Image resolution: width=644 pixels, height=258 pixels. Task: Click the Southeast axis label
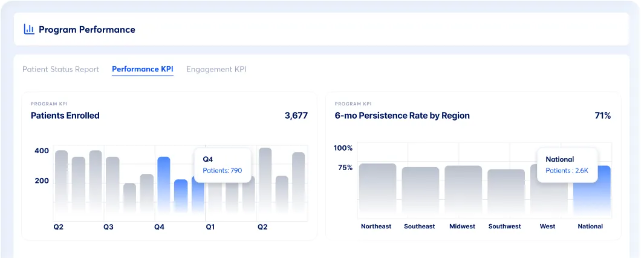pyautogui.click(x=419, y=227)
